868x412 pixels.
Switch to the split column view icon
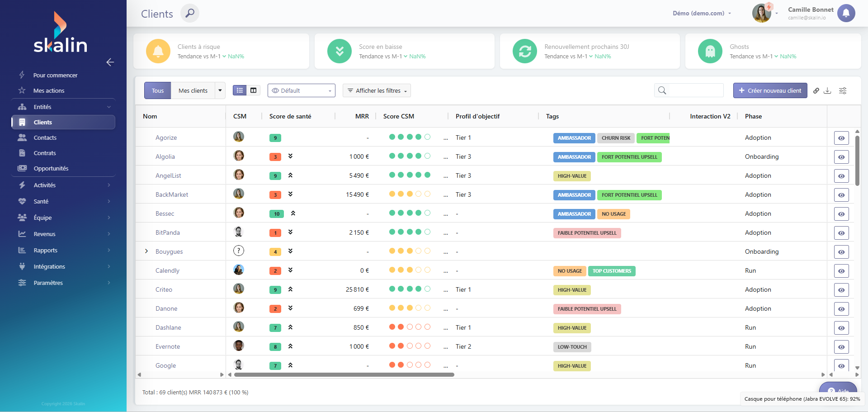pyautogui.click(x=254, y=90)
